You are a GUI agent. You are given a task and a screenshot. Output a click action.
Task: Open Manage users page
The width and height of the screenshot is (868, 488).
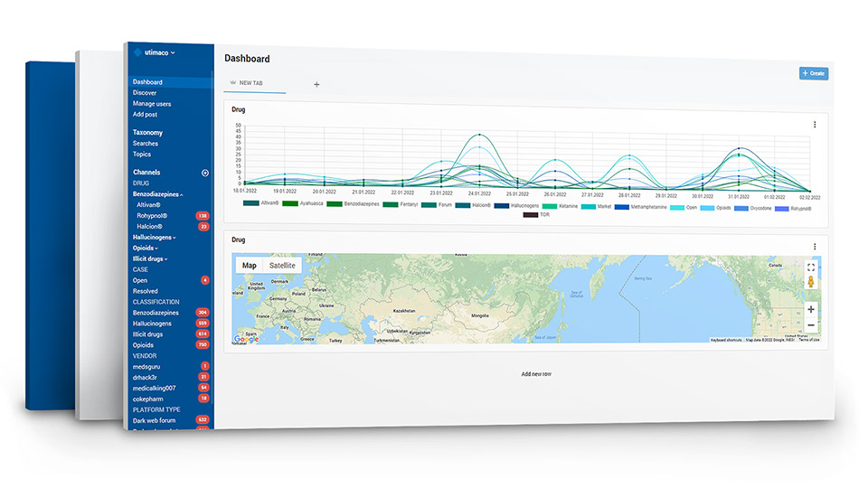coord(152,103)
